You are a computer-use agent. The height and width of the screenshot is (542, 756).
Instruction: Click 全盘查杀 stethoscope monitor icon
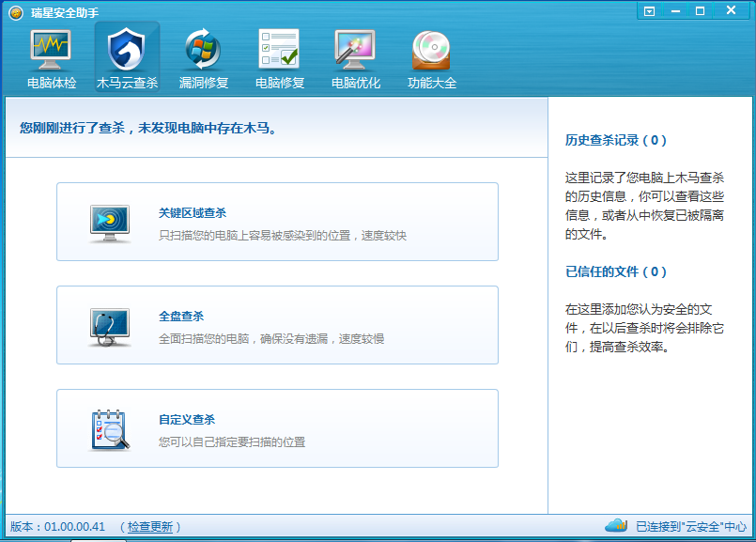pos(110,328)
